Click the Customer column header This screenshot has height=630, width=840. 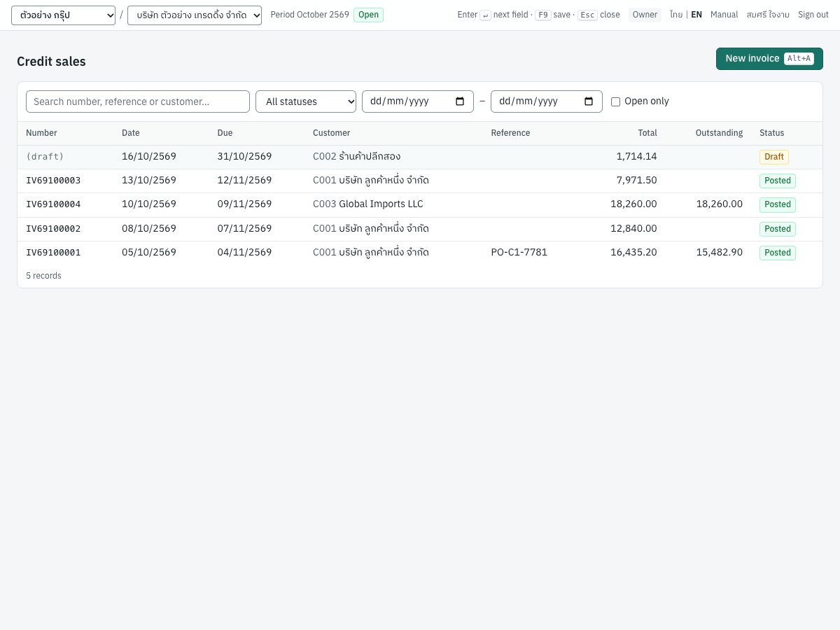[x=332, y=133]
